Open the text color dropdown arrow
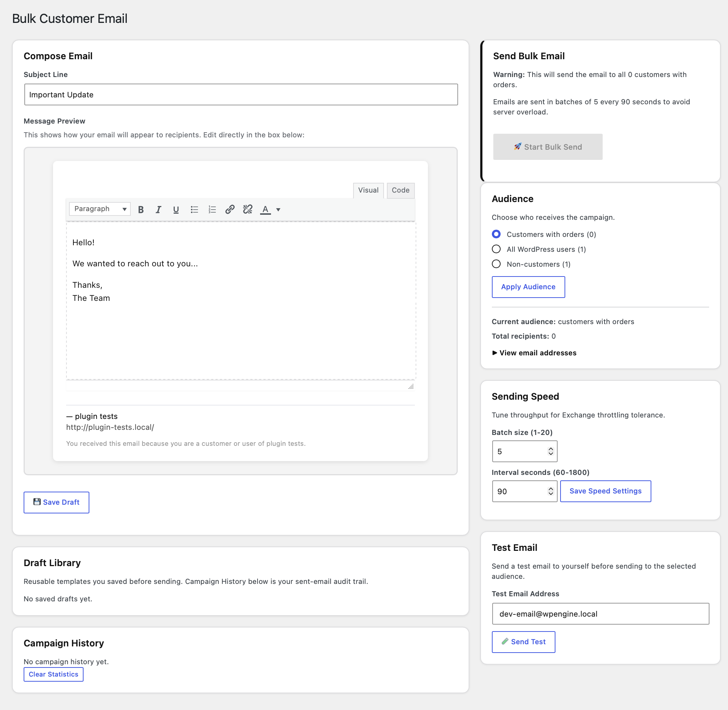 [278, 210]
